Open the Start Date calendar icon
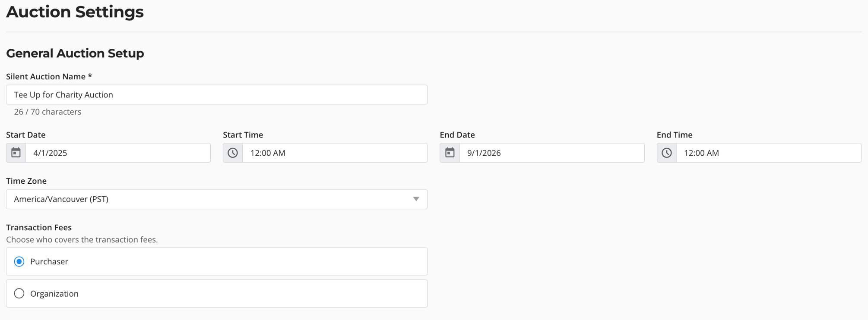868x320 pixels. [16, 153]
